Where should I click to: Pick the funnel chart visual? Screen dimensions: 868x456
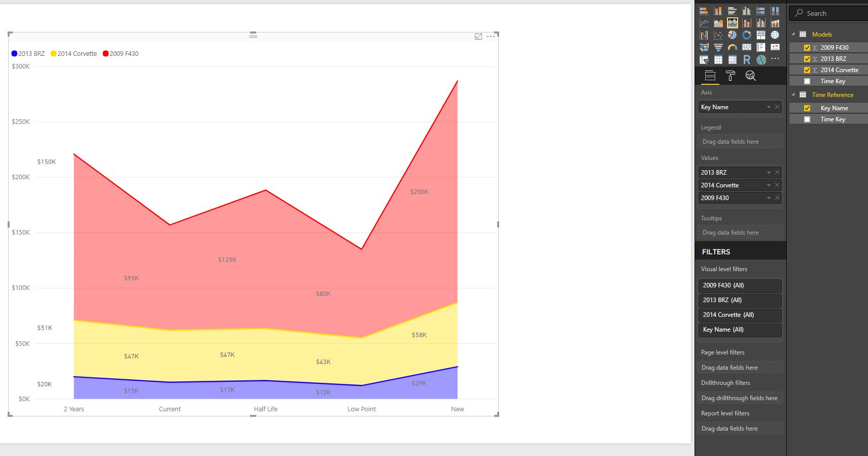(718, 47)
